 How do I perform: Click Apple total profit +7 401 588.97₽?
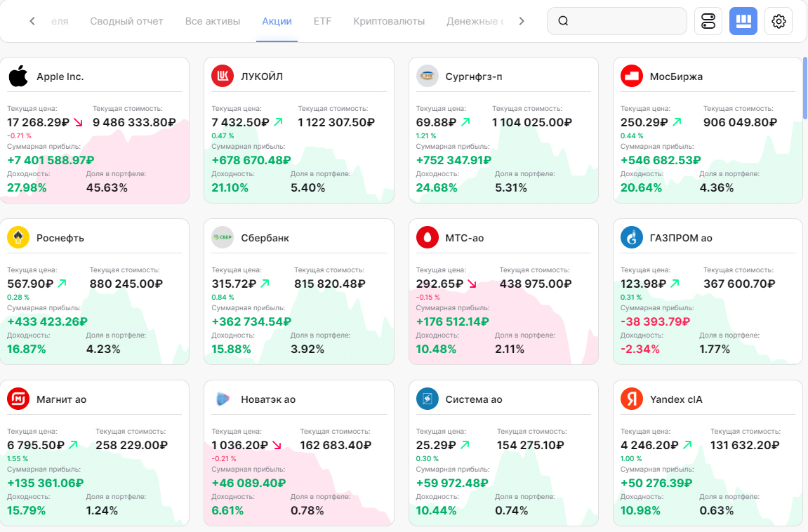[51, 160]
